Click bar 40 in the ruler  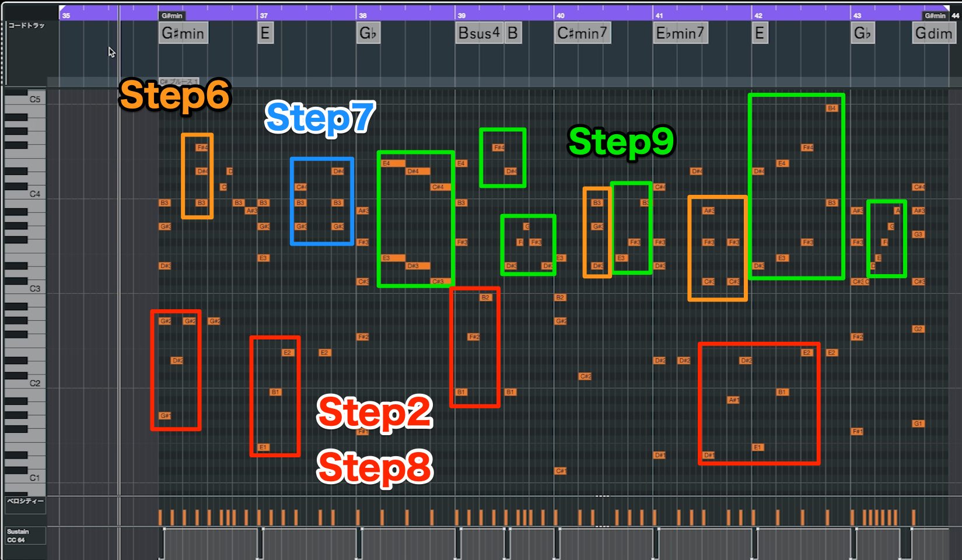click(x=560, y=16)
